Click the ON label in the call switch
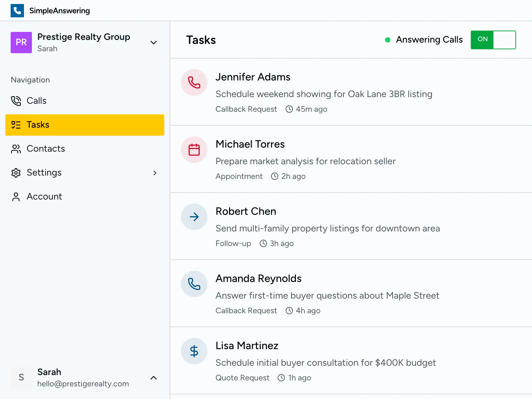 [x=482, y=40]
